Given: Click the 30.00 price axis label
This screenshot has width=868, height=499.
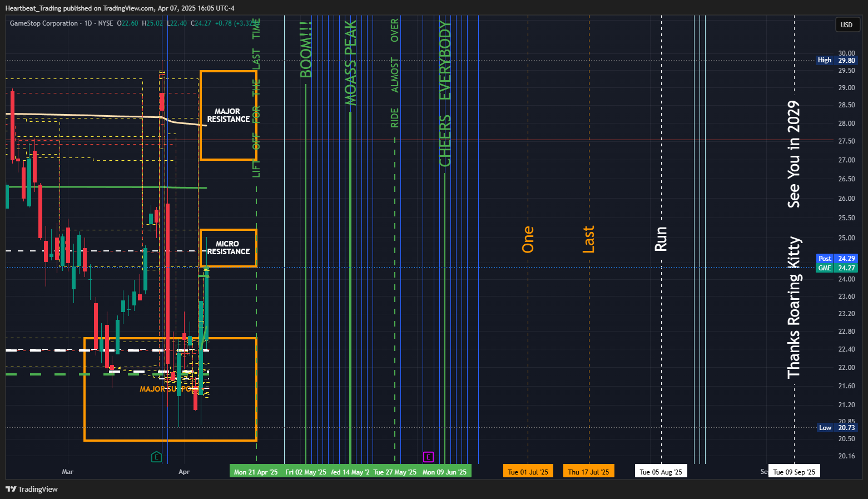Looking at the screenshot, I should coord(847,53).
